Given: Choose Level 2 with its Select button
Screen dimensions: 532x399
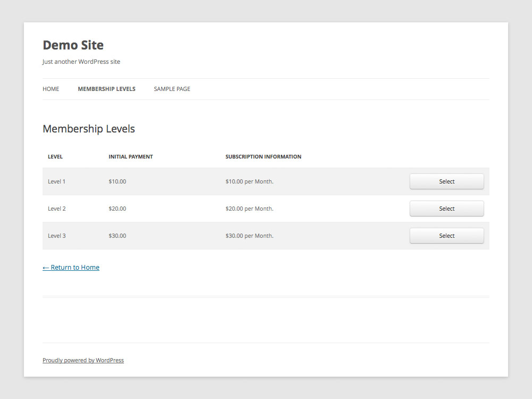Looking at the screenshot, I should click(446, 209).
